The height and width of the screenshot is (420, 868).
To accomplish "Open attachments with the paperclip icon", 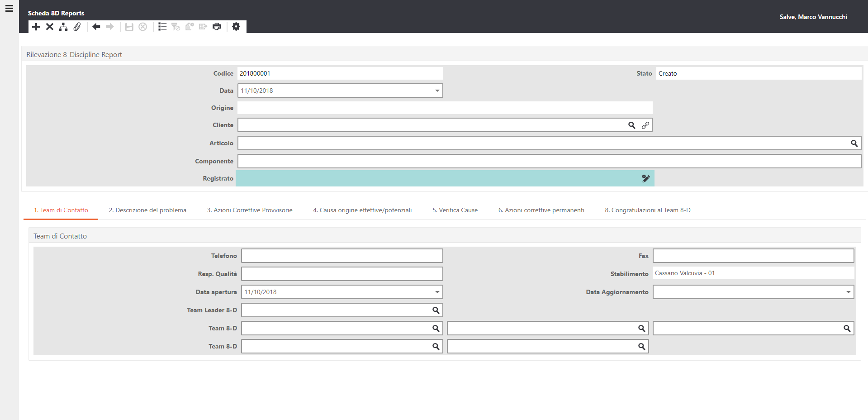I will click(x=77, y=27).
